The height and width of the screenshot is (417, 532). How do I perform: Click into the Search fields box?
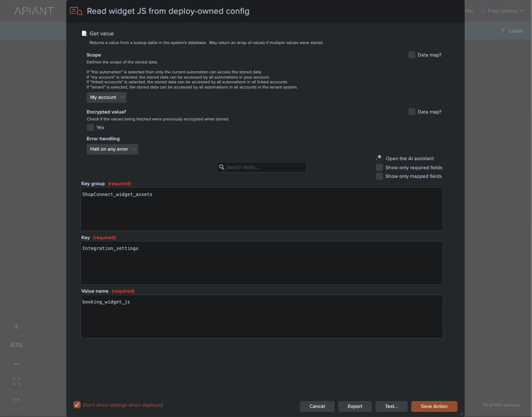coord(262,167)
